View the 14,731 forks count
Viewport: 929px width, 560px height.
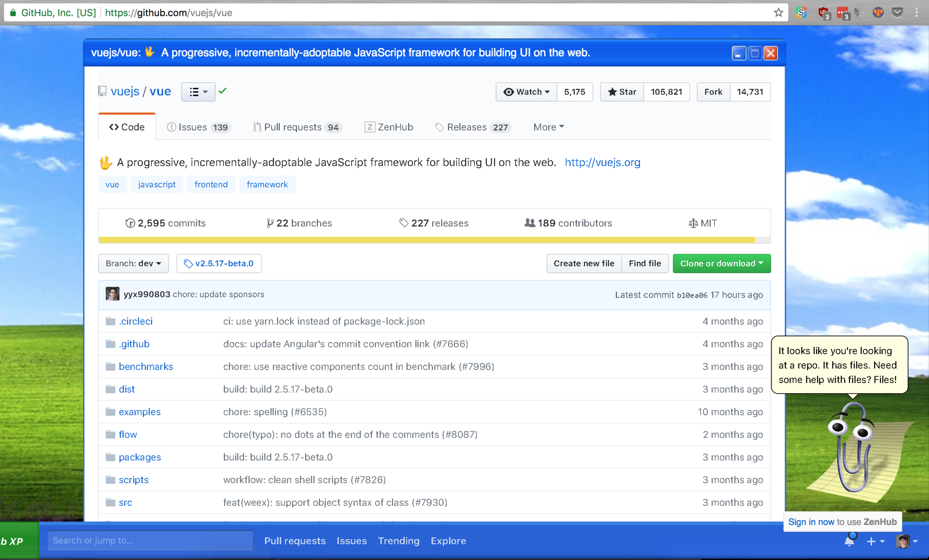[x=750, y=92]
